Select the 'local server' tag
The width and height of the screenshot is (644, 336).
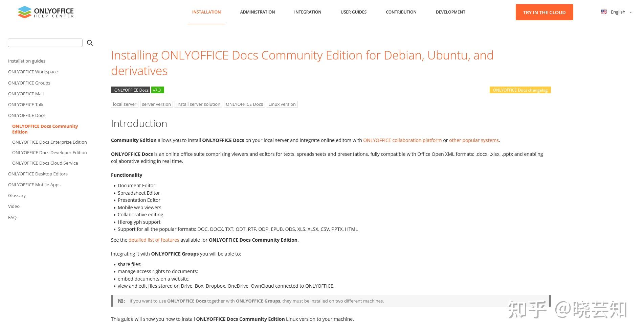tap(125, 104)
